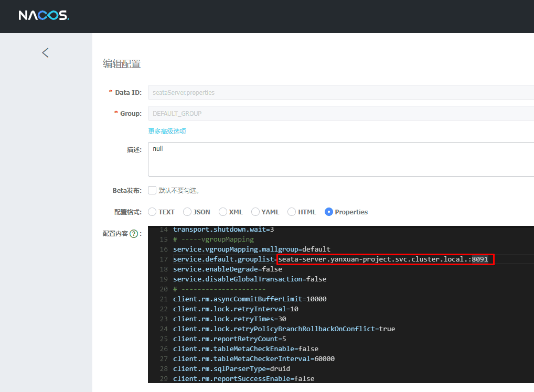Select the YAML format radio button
Viewport: 534px width, 392px height.
(255, 212)
